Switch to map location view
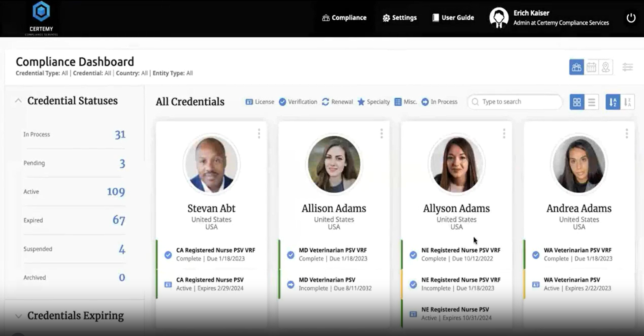644x336 pixels. click(606, 67)
